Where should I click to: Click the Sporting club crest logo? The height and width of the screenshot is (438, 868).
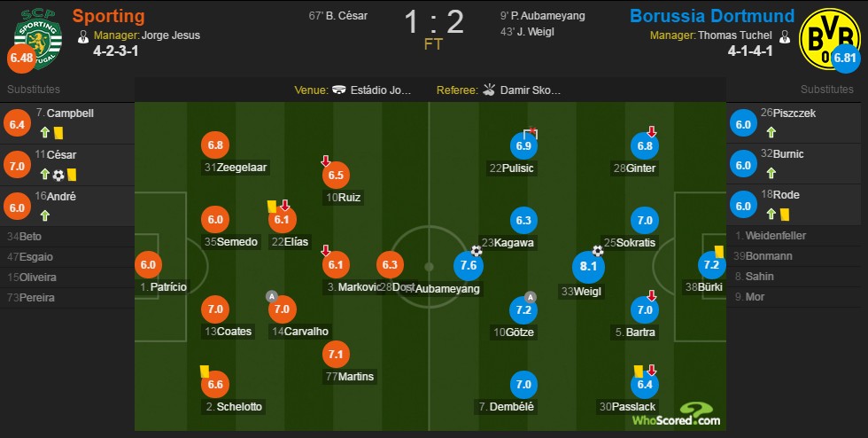37,39
